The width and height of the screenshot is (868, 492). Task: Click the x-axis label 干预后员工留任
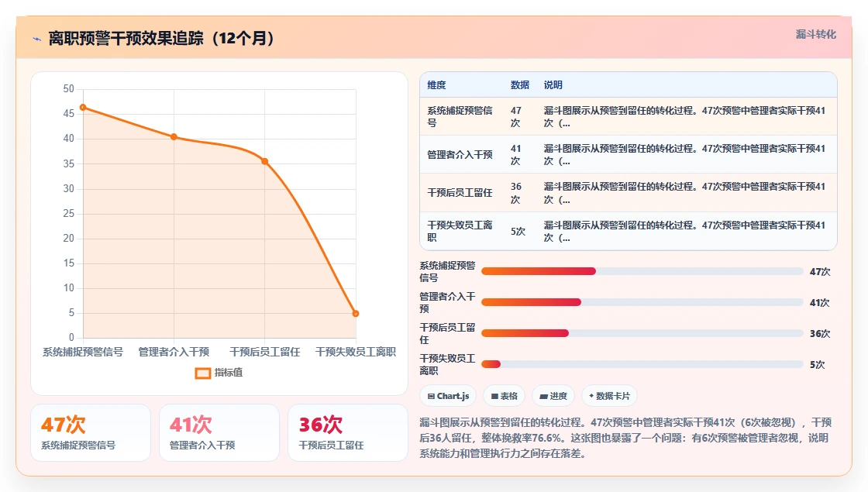[x=264, y=352]
